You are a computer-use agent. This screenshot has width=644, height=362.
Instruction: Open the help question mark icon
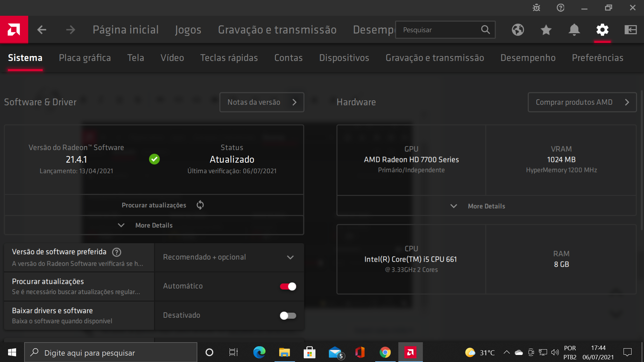click(x=560, y=7)
